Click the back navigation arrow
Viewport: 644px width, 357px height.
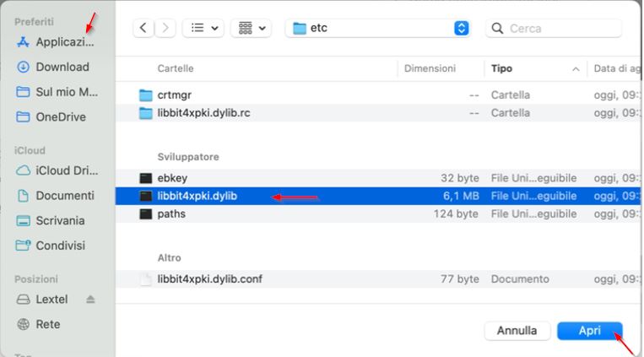pyautogui.click(x=143, y=28)
